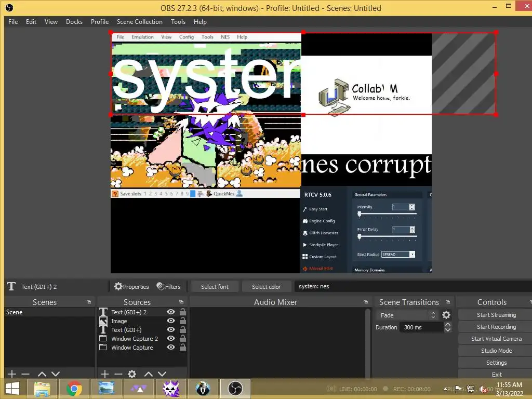Select the Text (GDI+) source
532x399 pixels.
[126, 330]
